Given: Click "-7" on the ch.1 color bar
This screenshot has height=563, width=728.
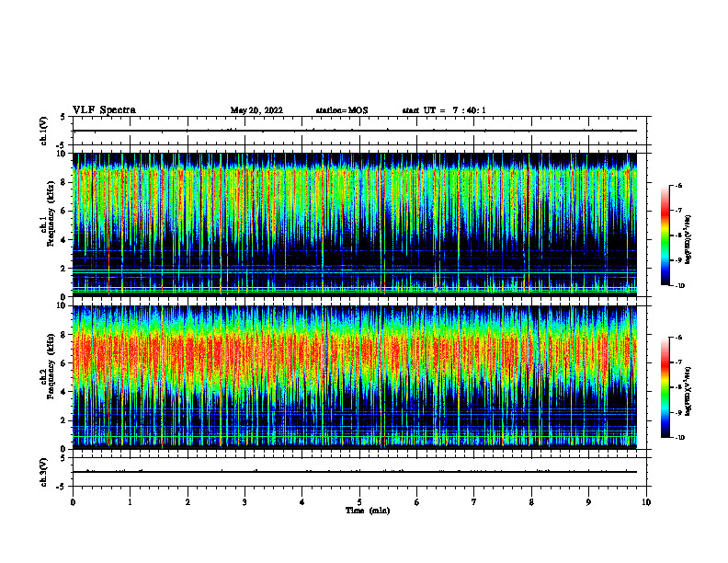Looking at the screenshot, I should pyautogui.click(x=678, y=211).
